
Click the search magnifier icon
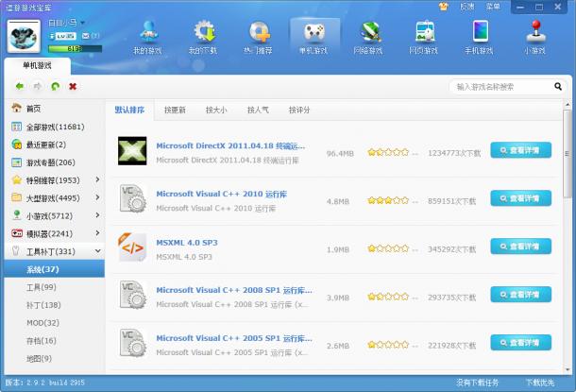[x=558, y=87]
